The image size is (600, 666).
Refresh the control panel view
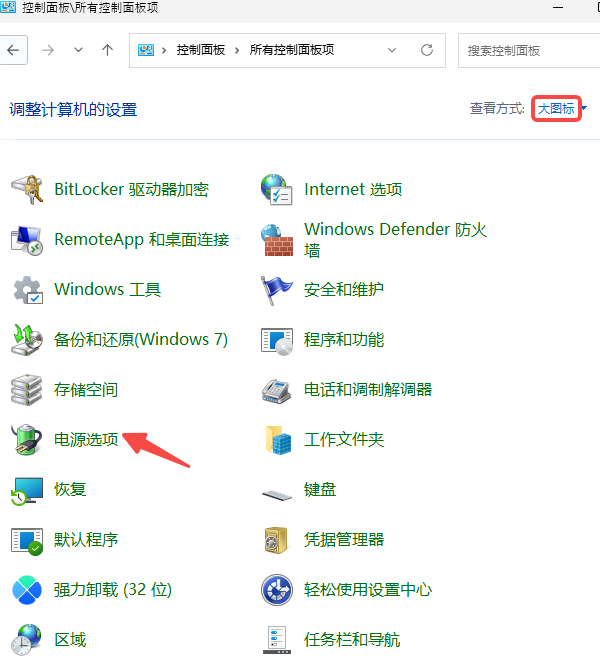click(x=427, y=50)
